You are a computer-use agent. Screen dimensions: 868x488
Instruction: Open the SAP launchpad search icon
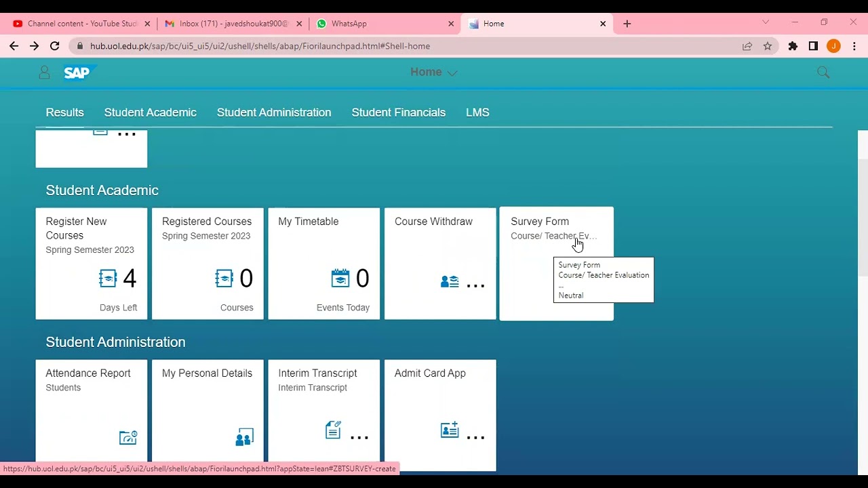(823, 73)
